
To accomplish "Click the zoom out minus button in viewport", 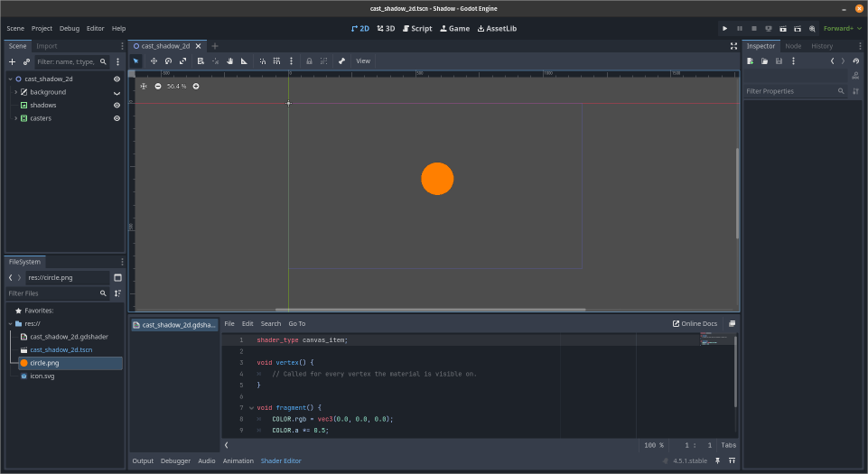I will pyautogui.click(x=158, y=87).
